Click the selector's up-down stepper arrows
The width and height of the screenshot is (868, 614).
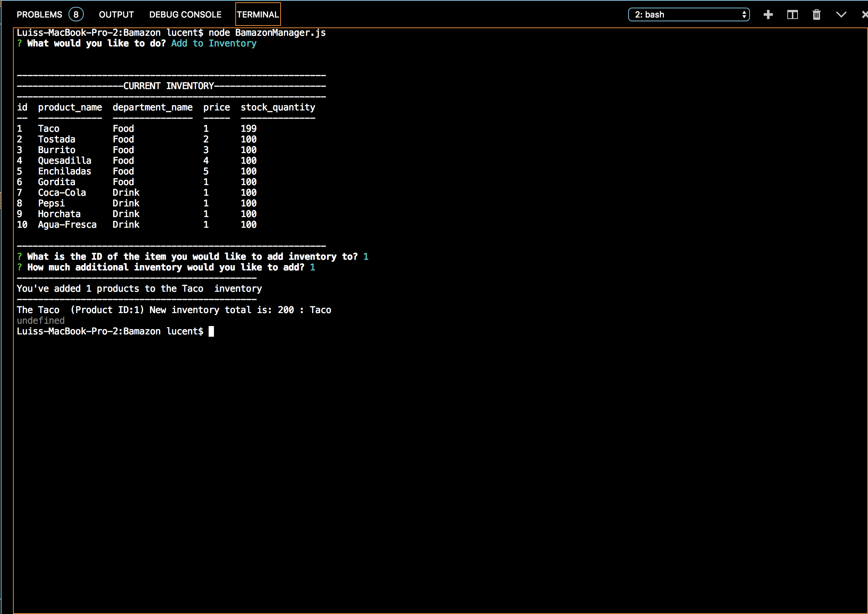[x=744, y=15]
